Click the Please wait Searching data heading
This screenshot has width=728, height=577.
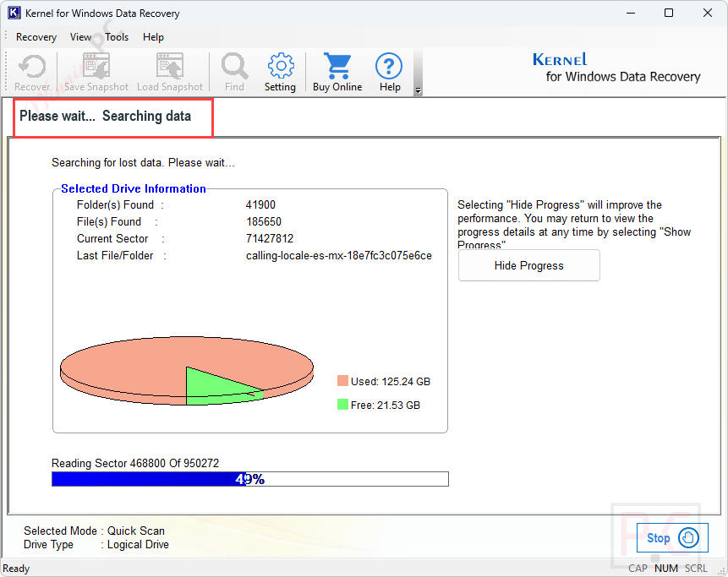(105, 116)
